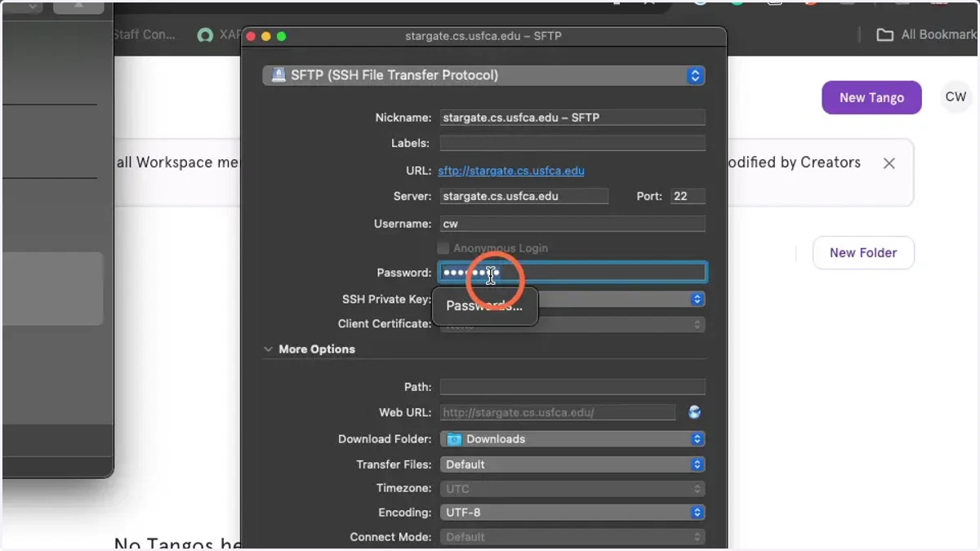Click the Path input field
This screenshot has width=980, height=551.
(572, 387)
